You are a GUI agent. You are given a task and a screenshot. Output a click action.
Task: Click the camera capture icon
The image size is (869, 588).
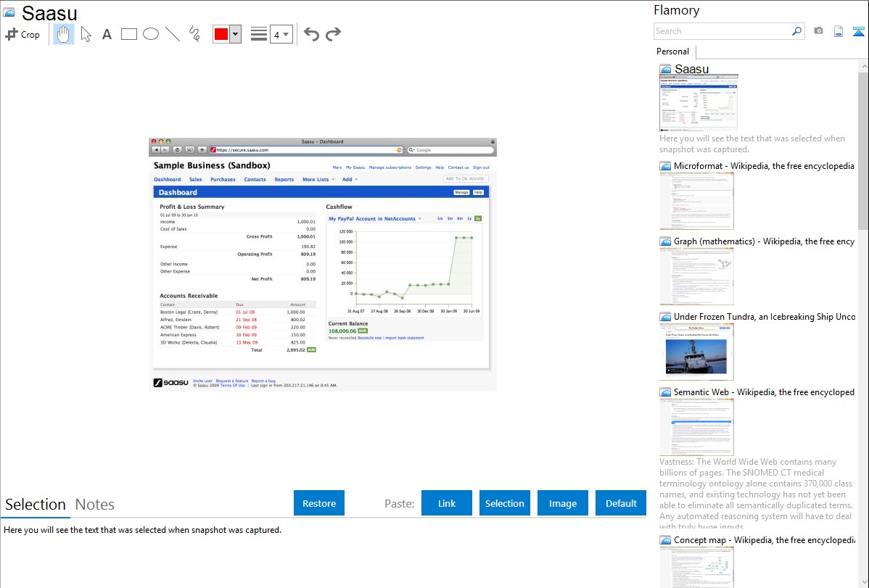818,31
